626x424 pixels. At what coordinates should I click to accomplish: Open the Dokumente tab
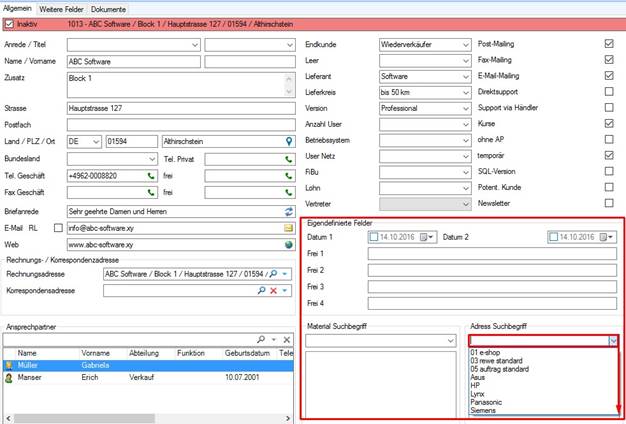[x=108, y=9]
